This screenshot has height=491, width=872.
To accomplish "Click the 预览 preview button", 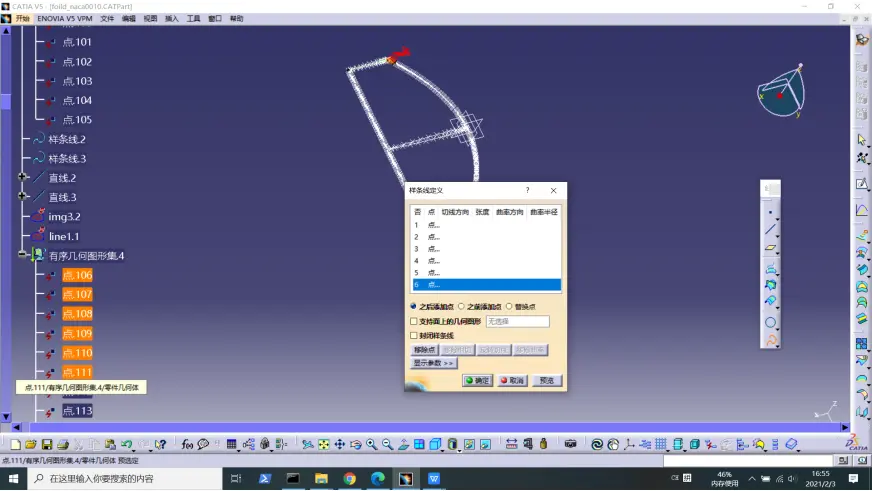I will pos(547,380).
